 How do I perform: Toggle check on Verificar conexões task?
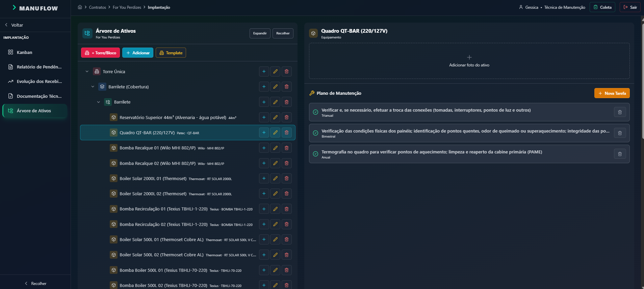coord(315,112)
